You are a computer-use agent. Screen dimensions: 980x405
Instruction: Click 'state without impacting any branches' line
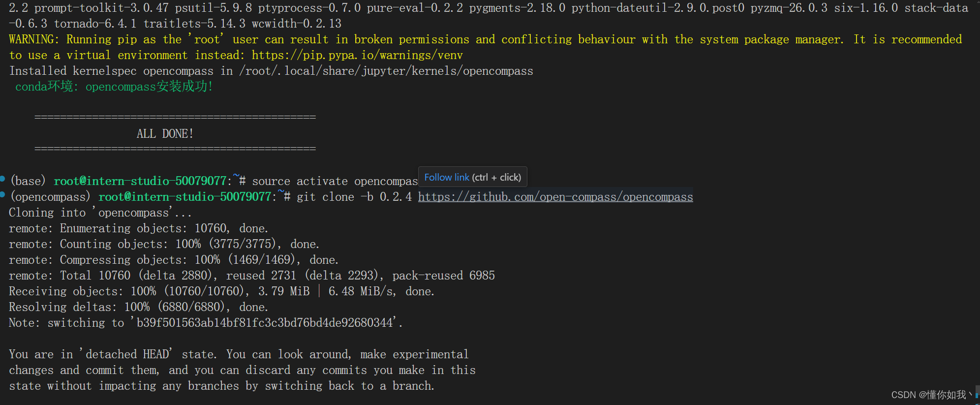tap(222, 386)
